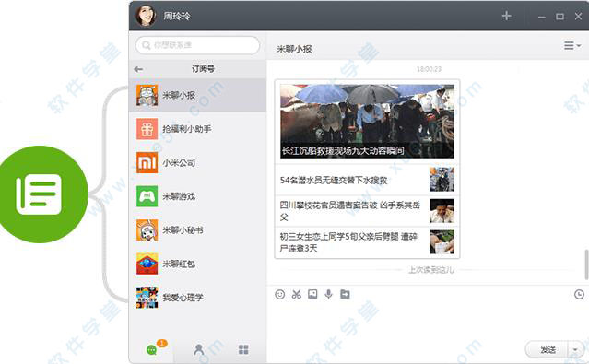Open 米聊红包 subscription
The height and width of the screenshot is (364, 589).
coord(197,264)
